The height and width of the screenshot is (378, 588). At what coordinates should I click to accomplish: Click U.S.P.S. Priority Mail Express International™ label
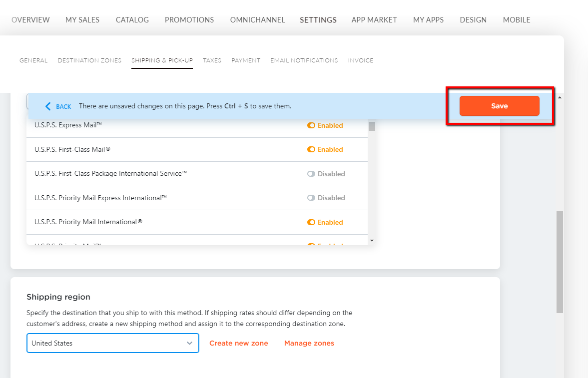[x=100, y=198]
